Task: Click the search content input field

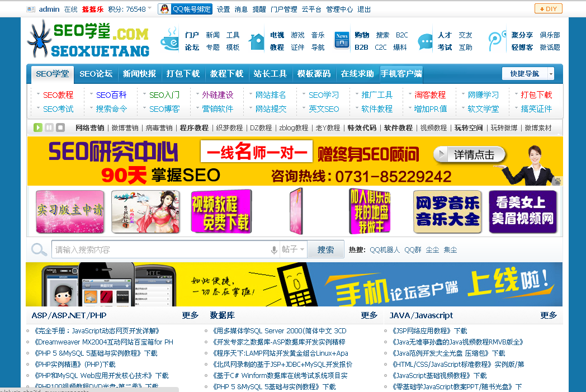Action: click(x=160, y=249)
